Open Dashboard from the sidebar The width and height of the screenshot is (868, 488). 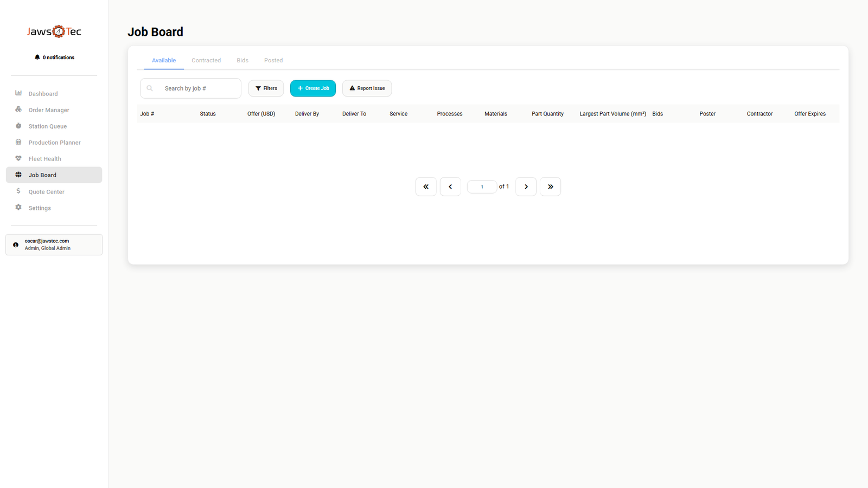tap(54, 93)
